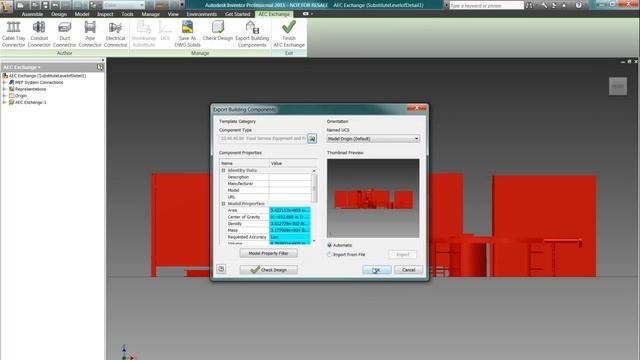Click the Thumbnail Preview image

[x=373, y=198]
